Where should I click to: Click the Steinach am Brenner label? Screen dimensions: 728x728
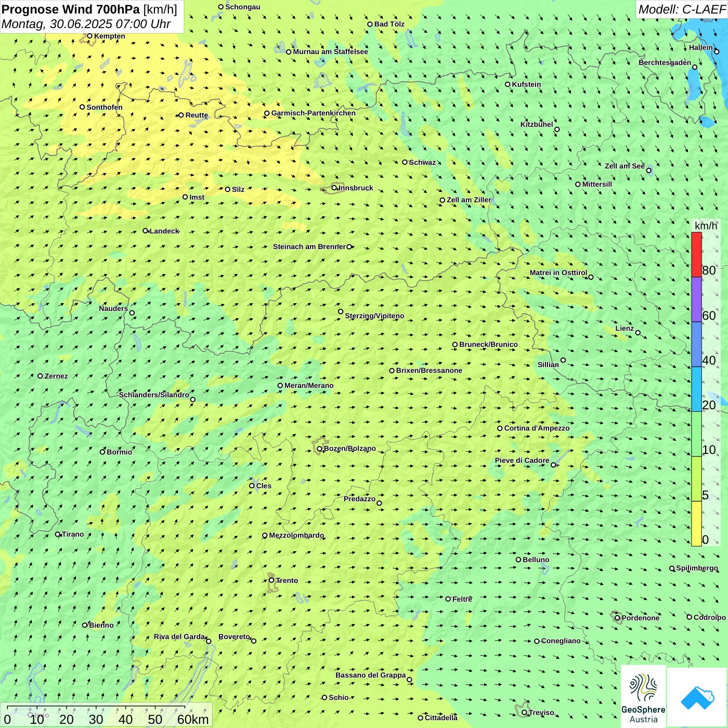click(309, 246)
